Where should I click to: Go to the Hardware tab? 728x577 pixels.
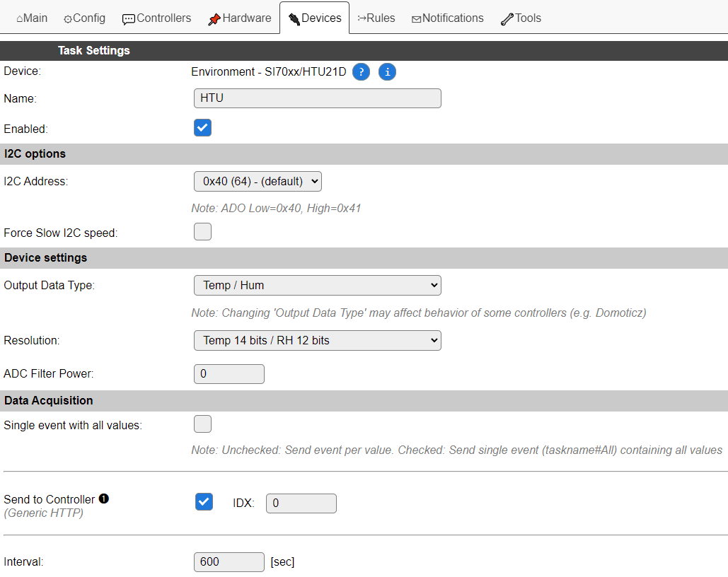tap(239, 18)
